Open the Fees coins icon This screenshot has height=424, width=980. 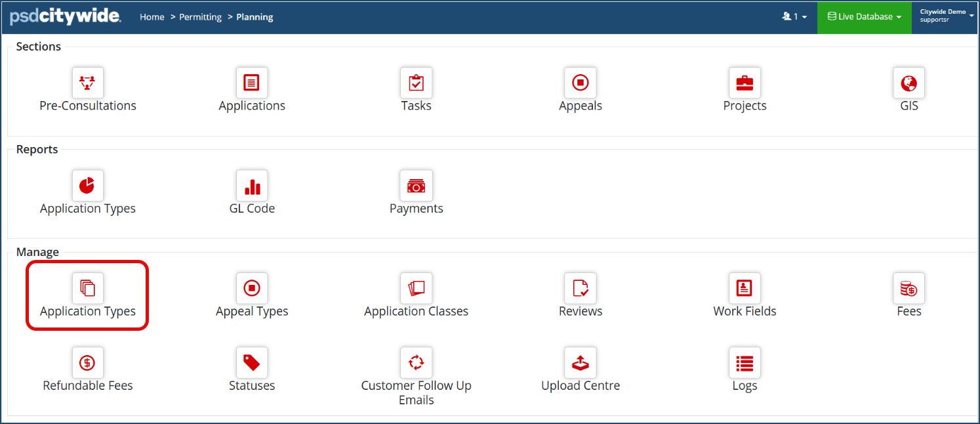[909, 288]
